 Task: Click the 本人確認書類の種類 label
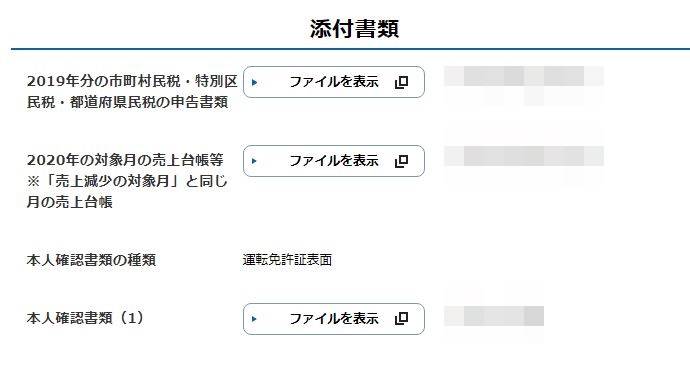91,260
